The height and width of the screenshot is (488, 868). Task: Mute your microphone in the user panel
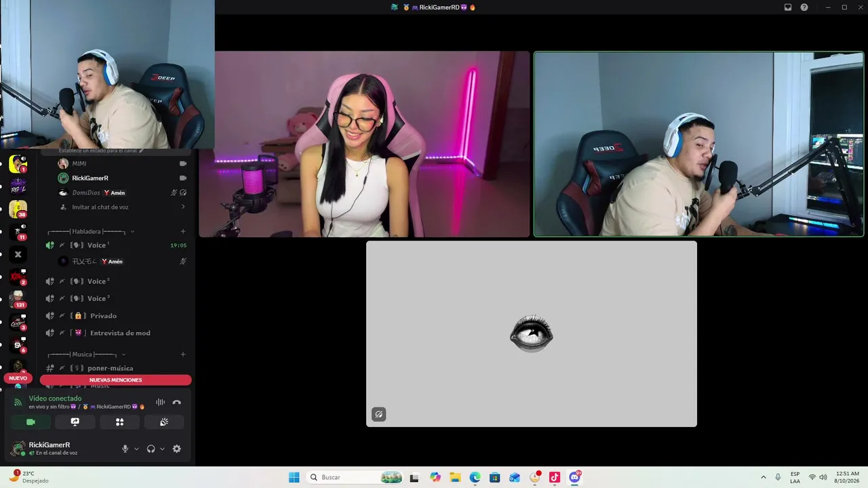pyautogui.click(x=125, y=449)
